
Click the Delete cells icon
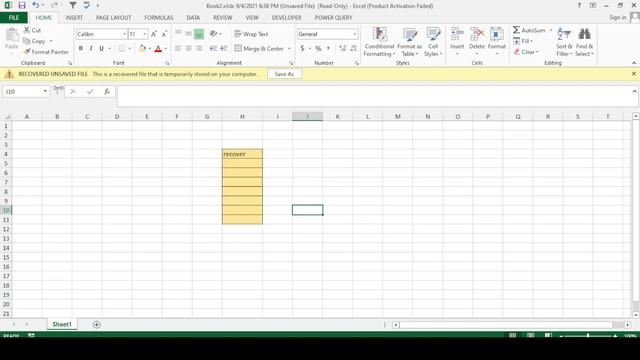pos(477,34)
